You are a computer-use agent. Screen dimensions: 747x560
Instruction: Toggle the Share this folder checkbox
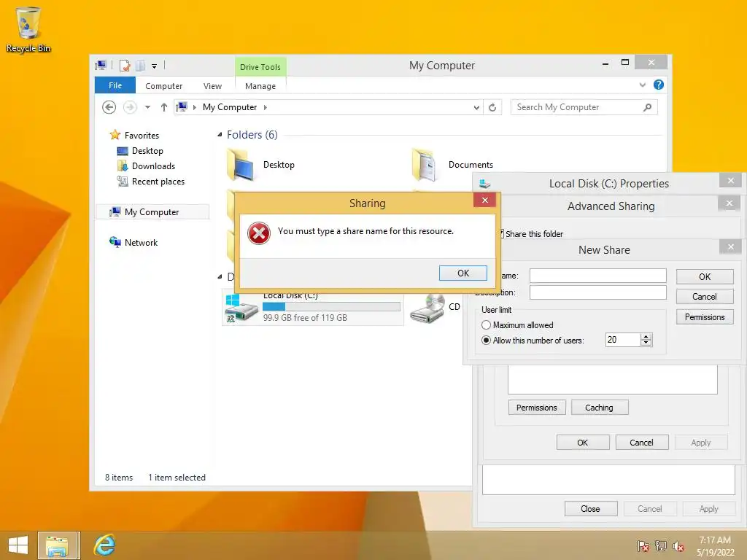pos(501,234)
